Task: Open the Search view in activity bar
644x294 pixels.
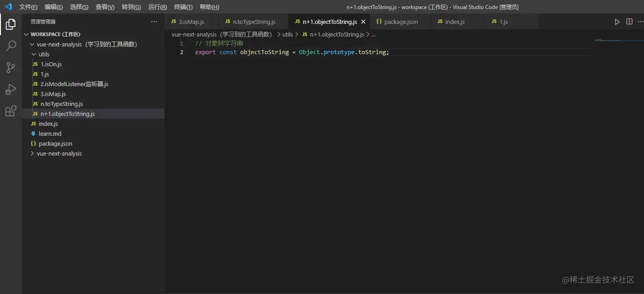Action: [11, 46]
